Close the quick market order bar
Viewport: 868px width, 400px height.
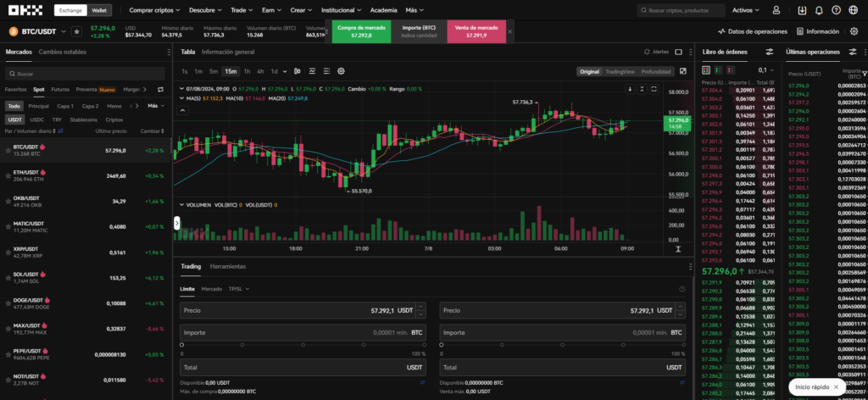coord(509,31)
